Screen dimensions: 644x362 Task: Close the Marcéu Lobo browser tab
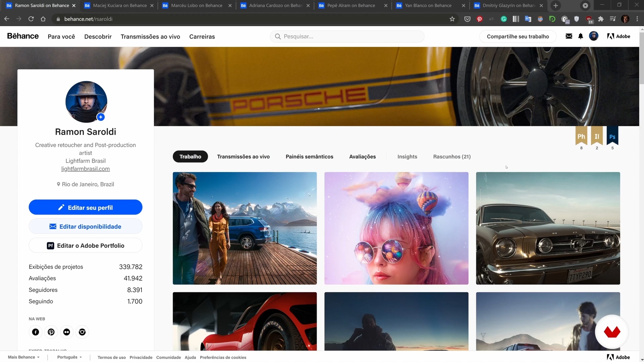[x=230, y=6]
